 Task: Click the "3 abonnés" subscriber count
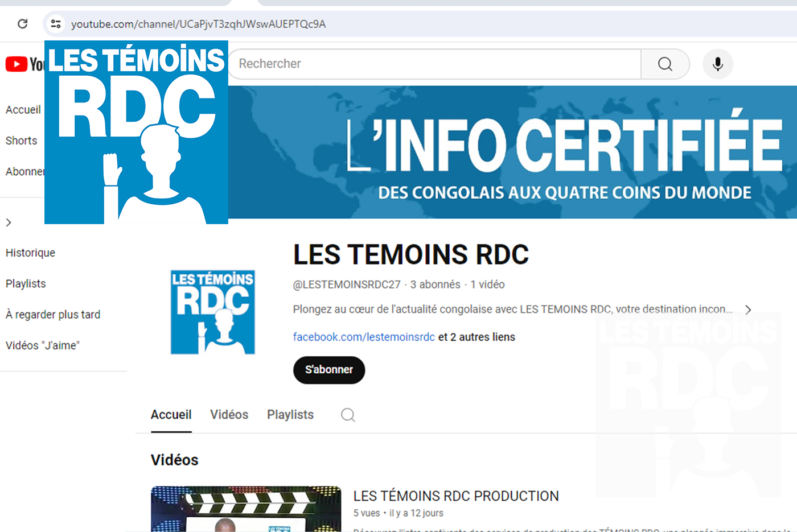(436, 284)
